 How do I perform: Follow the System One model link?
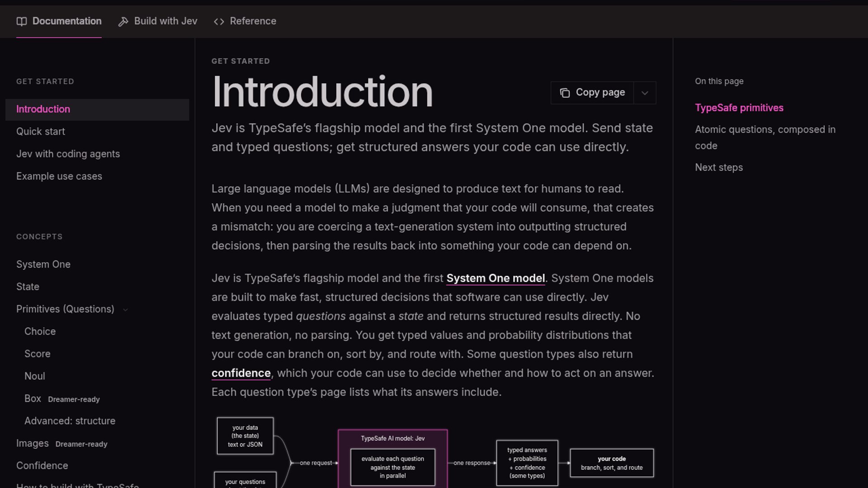495,278
